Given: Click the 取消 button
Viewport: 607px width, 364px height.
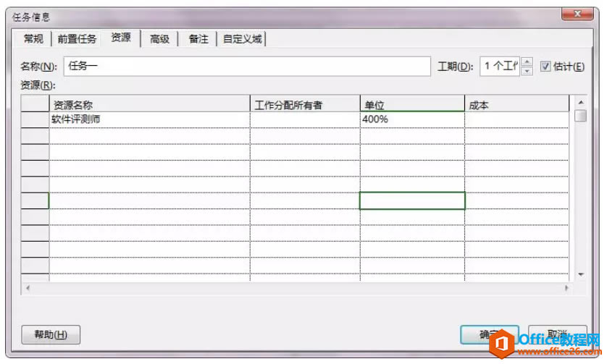Looking at the screenshot, I should click(558, 334).
